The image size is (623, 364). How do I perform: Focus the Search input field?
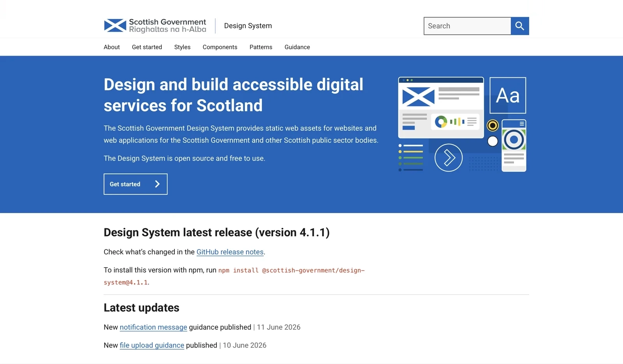[x=467, y=26]
